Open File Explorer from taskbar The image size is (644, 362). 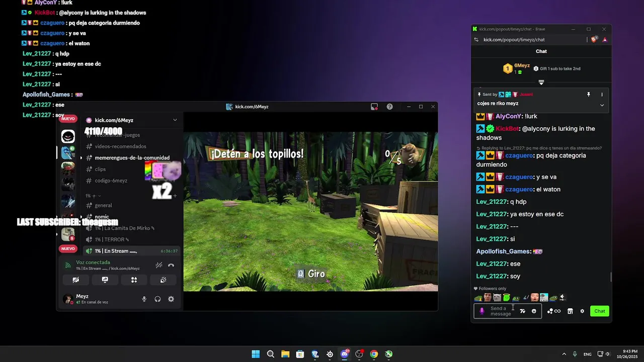coord(285,354)
